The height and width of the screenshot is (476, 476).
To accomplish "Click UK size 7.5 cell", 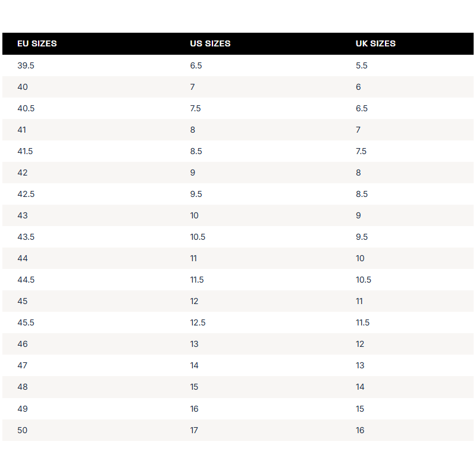I will pyautogui.click(x=361, y=151).
